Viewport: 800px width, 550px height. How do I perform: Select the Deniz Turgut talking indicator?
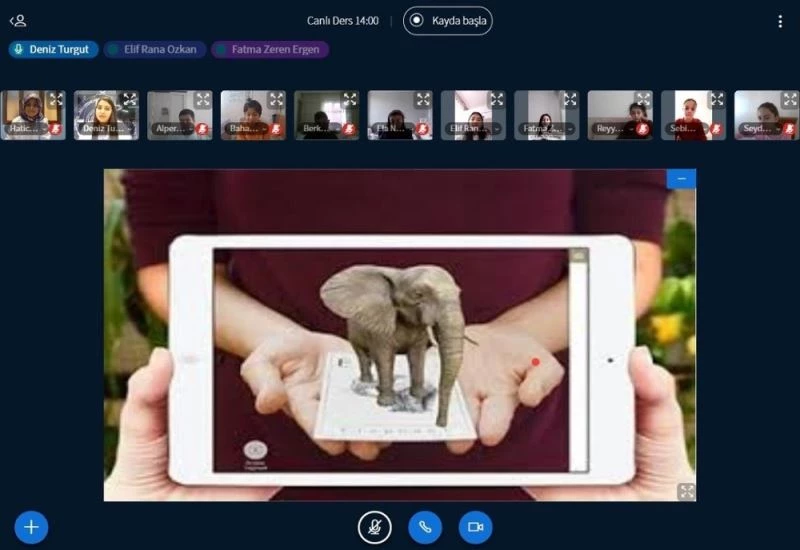(x=54, y=49)
